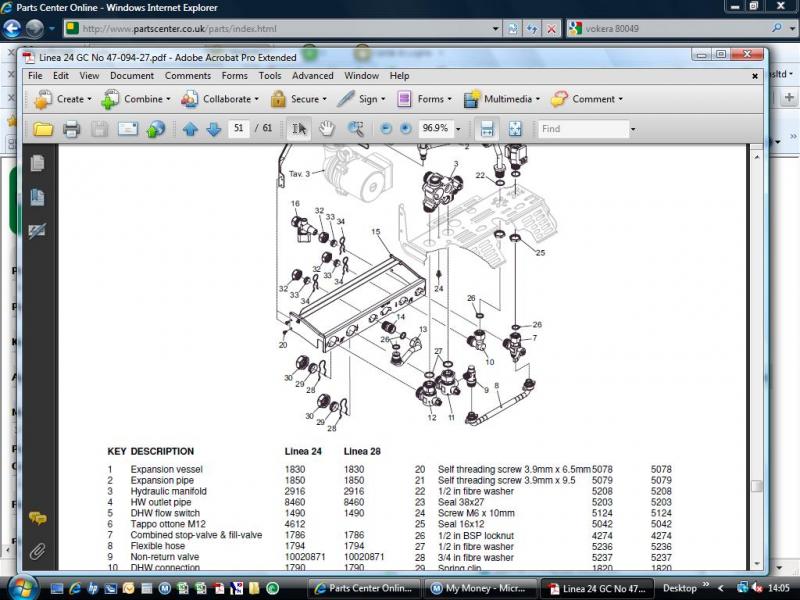This screenshot has width=800, height=600.
Task: Activate the Hand pan tool
Action: pos(327,129)
